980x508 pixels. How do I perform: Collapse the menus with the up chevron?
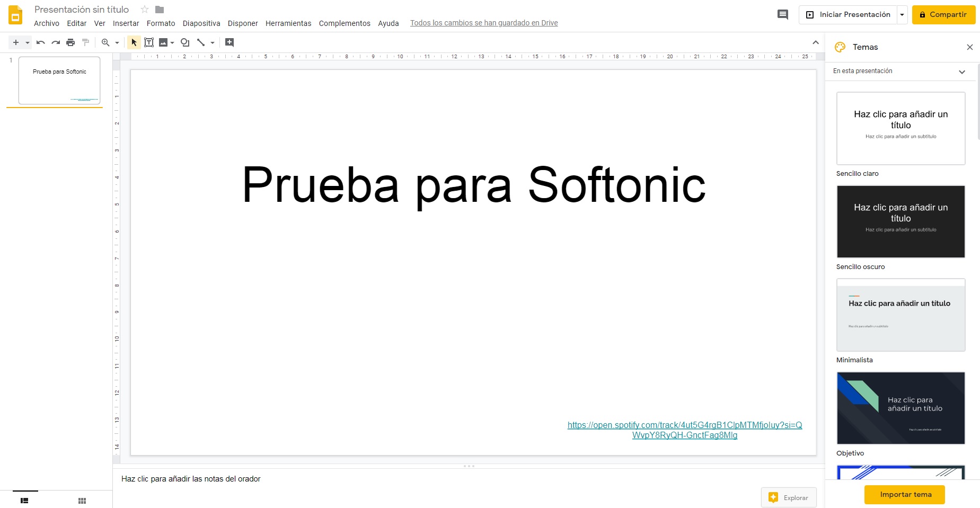[816, 42]
